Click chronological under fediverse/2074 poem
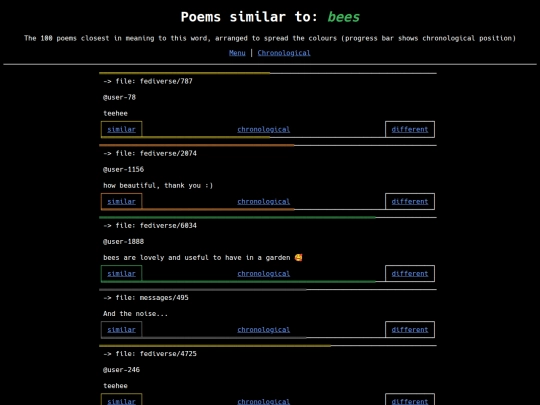This screenshot has height=405, width=540. (263, 201)
